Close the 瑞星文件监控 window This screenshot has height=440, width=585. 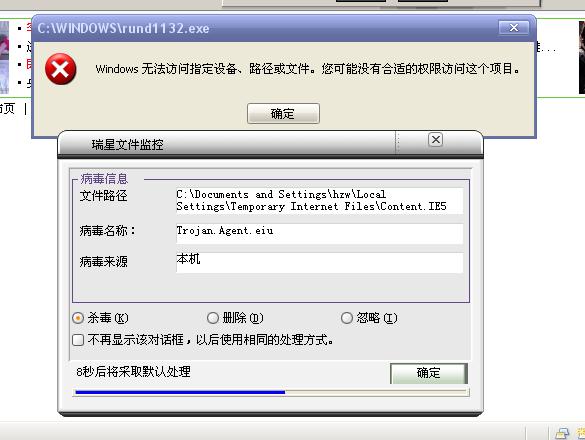coord(435,140)
